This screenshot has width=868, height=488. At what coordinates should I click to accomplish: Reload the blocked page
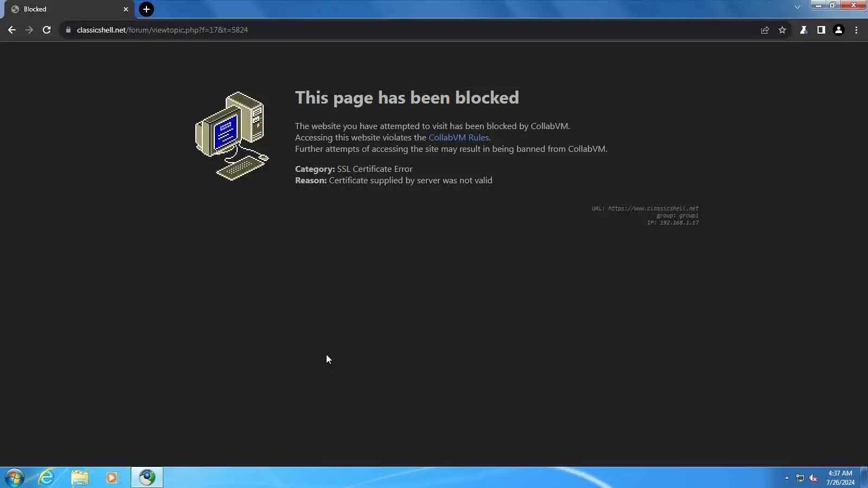(47, 30)
